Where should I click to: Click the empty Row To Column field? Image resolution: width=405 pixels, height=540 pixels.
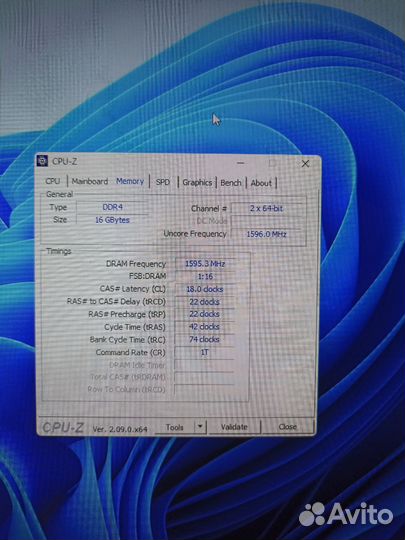pos(204,390)
